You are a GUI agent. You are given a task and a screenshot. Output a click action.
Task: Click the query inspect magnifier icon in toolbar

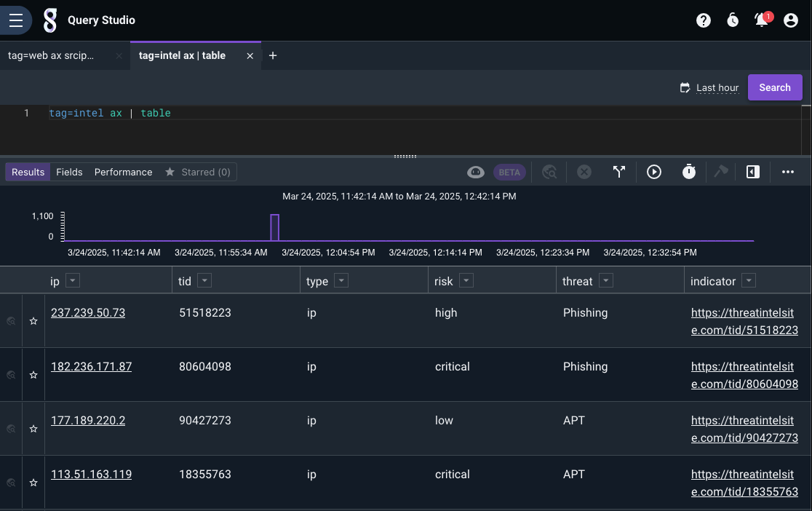pyautogui.click(x=549, y=172)
